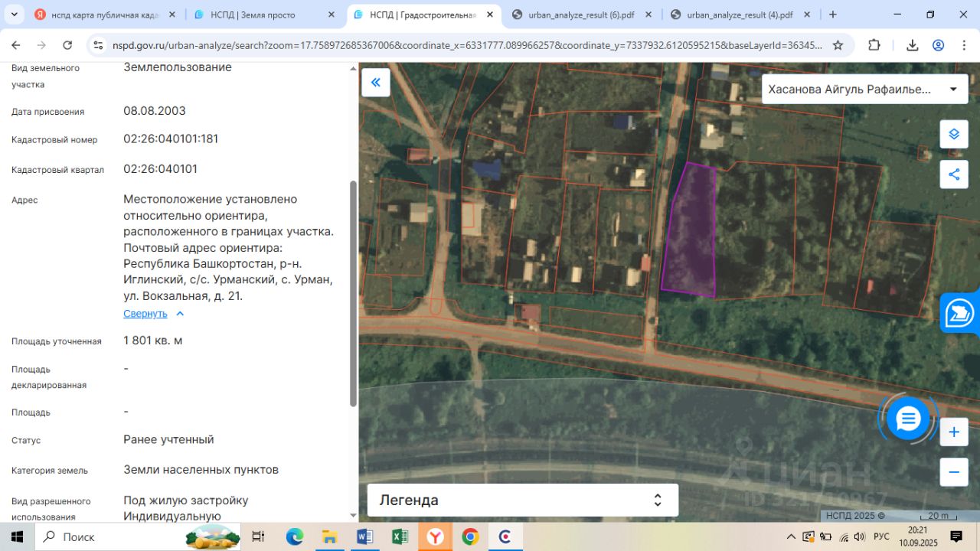This screenshot has width=980, height=551.
Task: Open Excel from the taskbar
Action: point(400,536)
